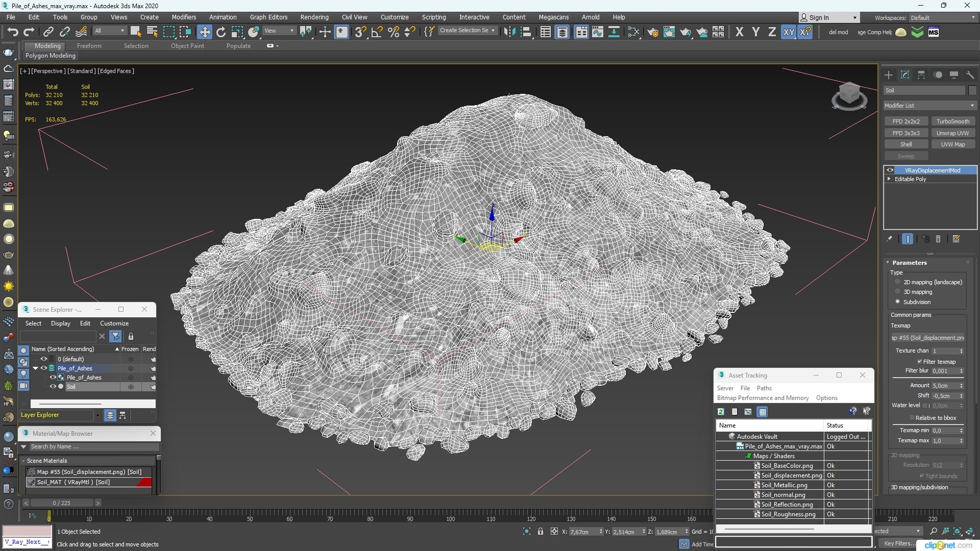Click Remove Modifier trash icon
980x551 pixels.
pyautogui.click(x=938, y=239)
